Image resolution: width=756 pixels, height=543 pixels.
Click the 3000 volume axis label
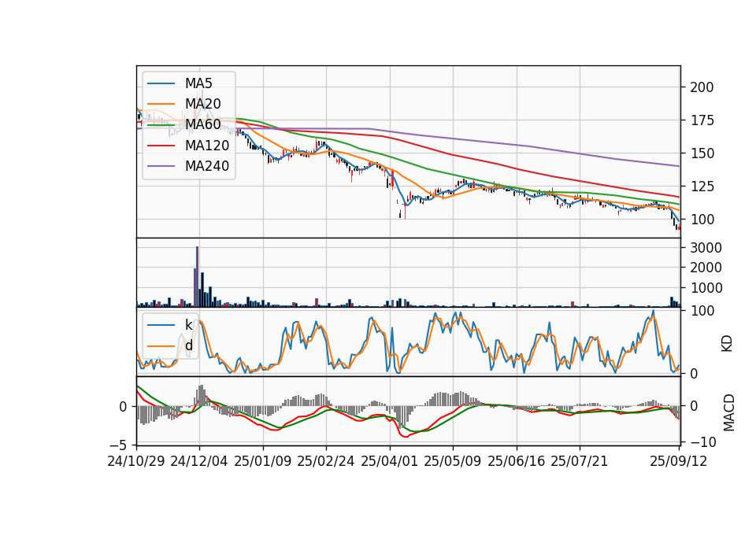pos(706,248)
